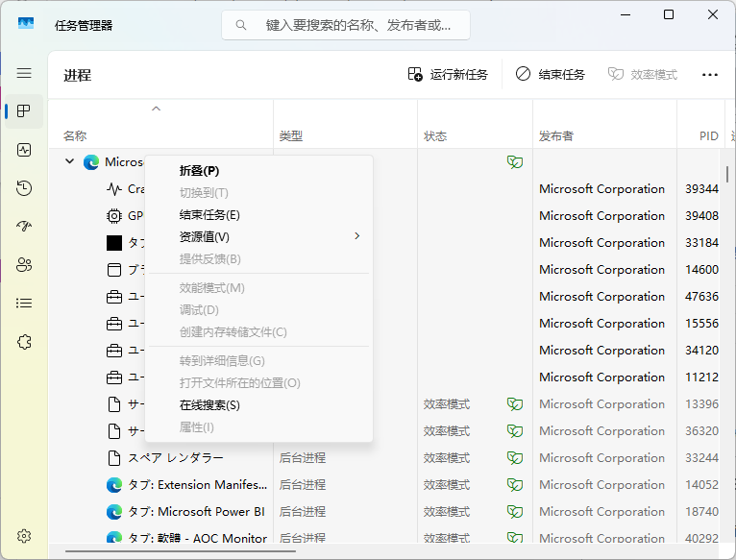Click the Microsoft Edge group icon
Screen dimensions: 736x560
point(91,162)
